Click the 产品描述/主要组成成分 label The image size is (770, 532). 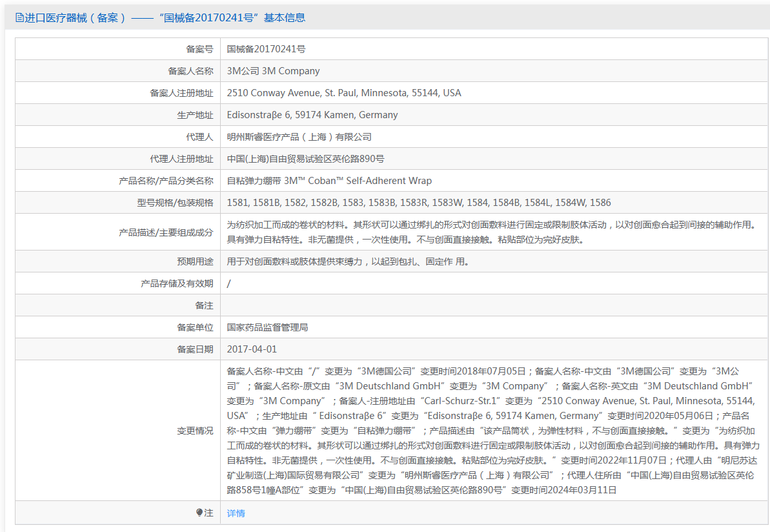[x=166, y=232]
